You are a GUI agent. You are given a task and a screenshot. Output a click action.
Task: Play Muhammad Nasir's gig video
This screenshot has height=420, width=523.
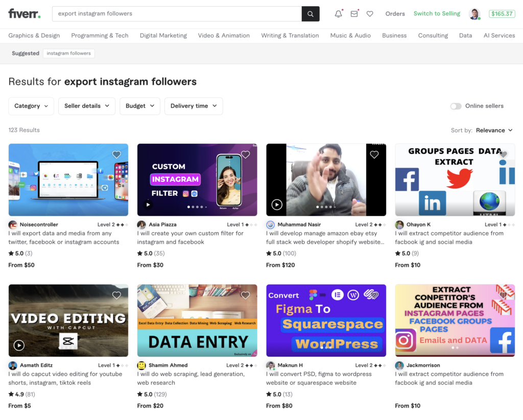(276, 204)
